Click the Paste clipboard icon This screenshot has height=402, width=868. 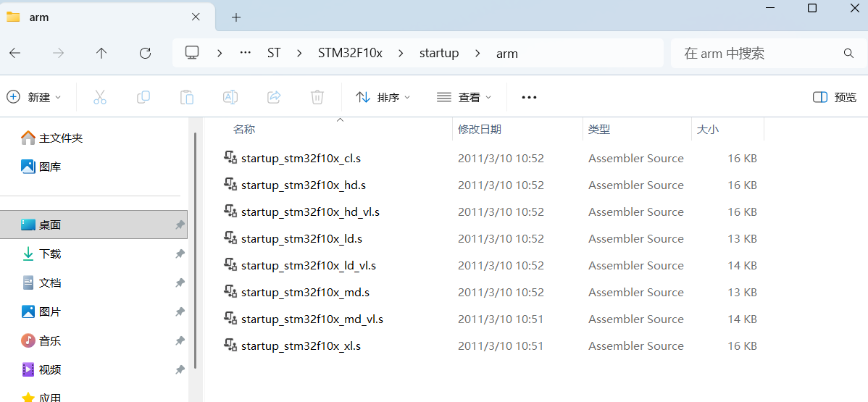pos(186,98)
